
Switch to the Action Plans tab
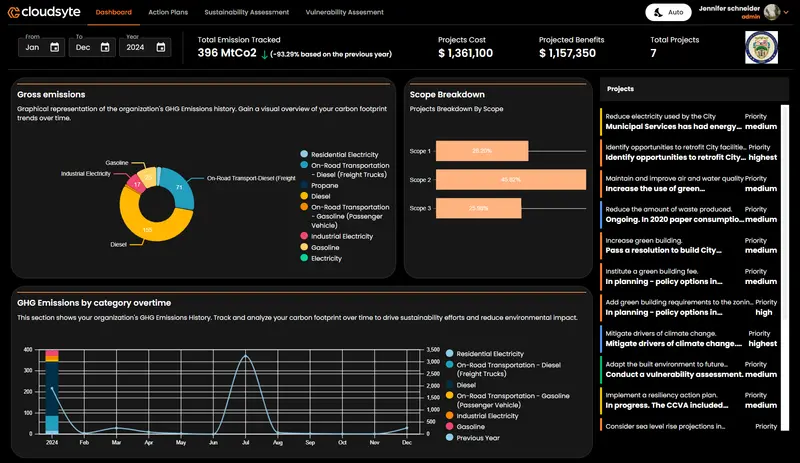pos(168,12)
